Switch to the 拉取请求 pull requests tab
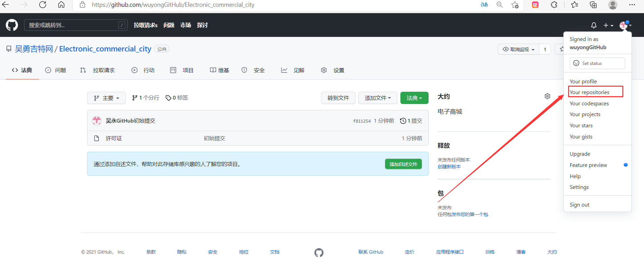 pos(98,70)
